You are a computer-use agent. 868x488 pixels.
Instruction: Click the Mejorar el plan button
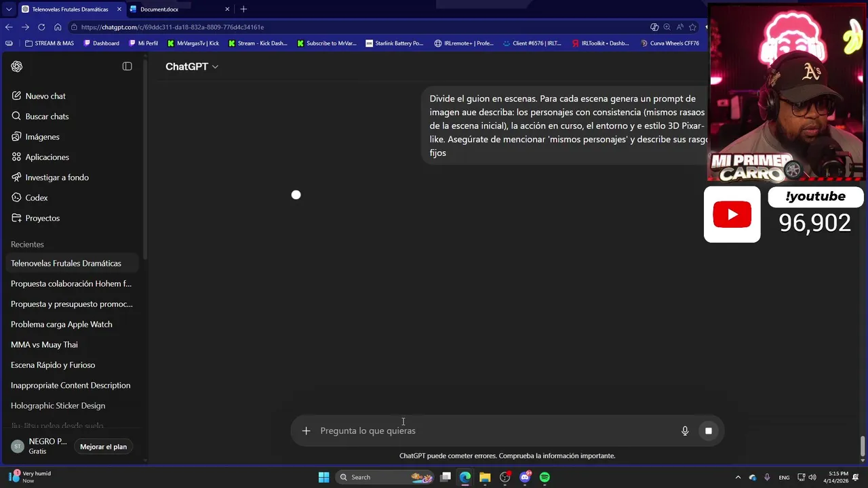[x=103, y=447]
